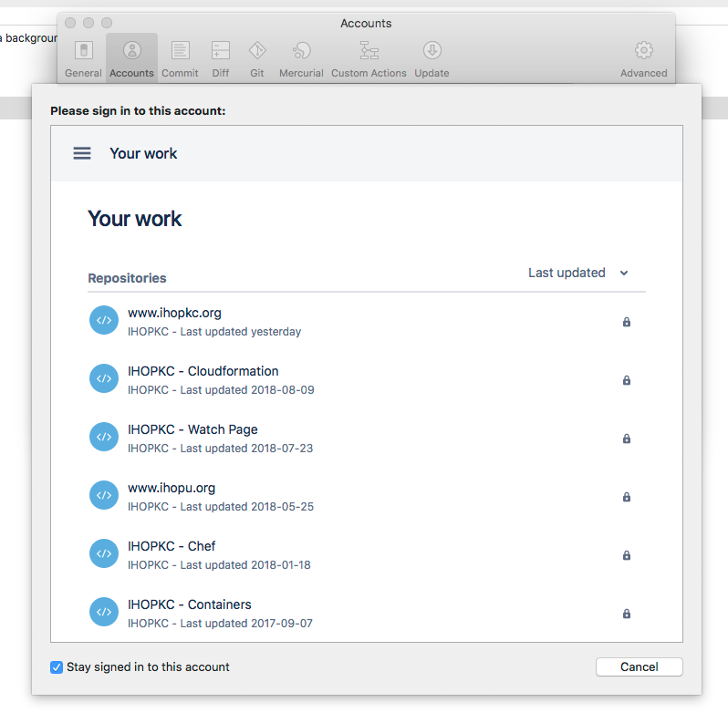The height and width of the screenshot is (723, 728).
Task: Open the General preferences tab
Action: [x=83, y=59]
